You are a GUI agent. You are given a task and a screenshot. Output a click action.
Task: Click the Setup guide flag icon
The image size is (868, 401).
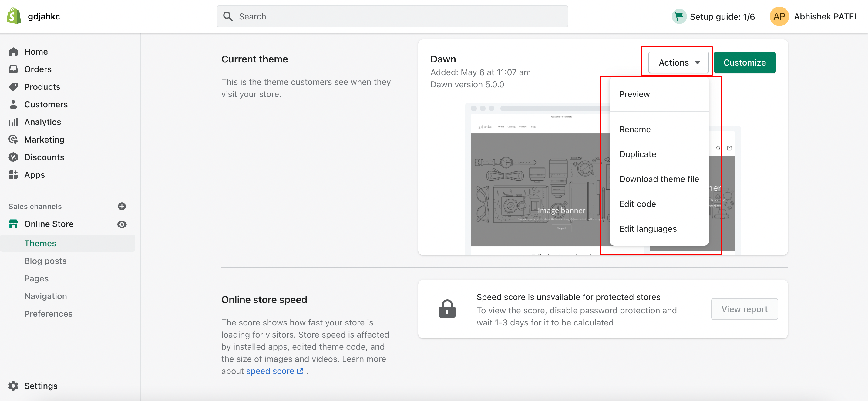tap(679, 16)
